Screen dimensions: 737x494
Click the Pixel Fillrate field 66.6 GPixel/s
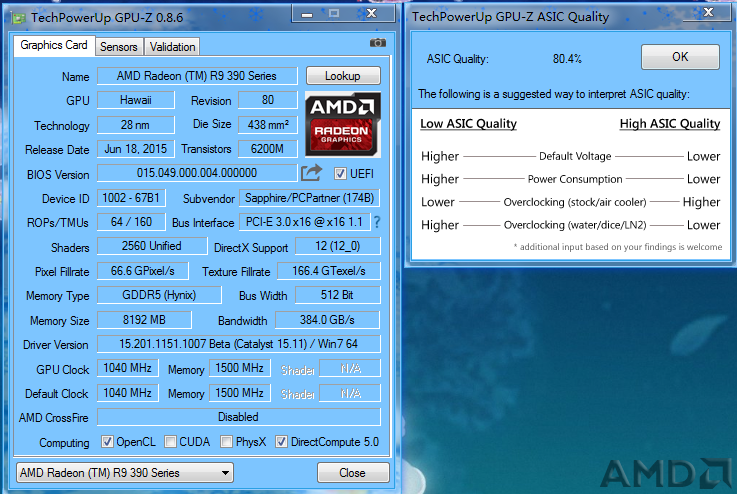pos(142,271)
